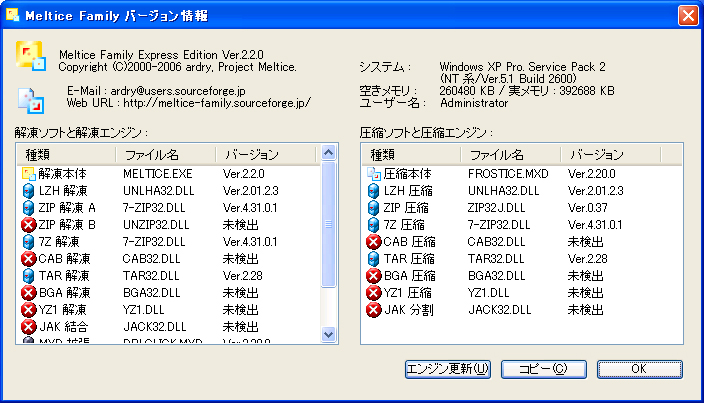Select TAR32.DLL in the compression list
Image resolution: width=704 pixels, height=403 pixels.
pos(496,259)
